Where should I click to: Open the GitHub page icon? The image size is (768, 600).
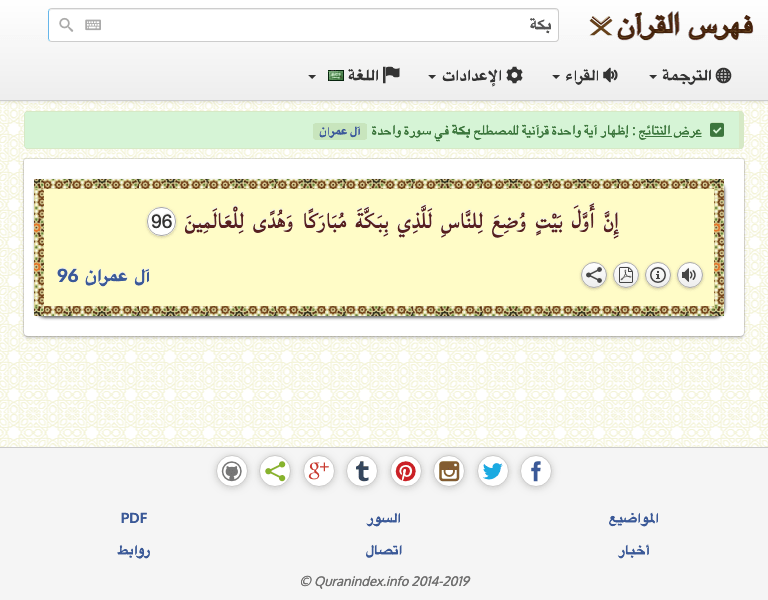pyautogui.click(x=232, y=472)
